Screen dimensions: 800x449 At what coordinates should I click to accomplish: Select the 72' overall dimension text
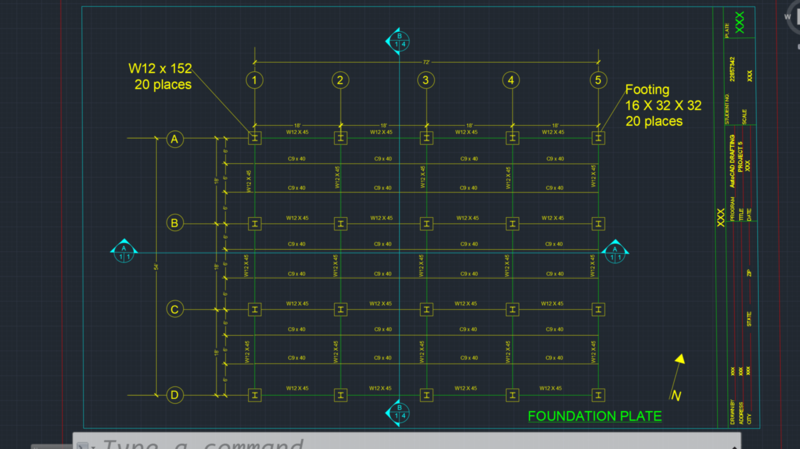pyautogui.click(x=426, y=62)
